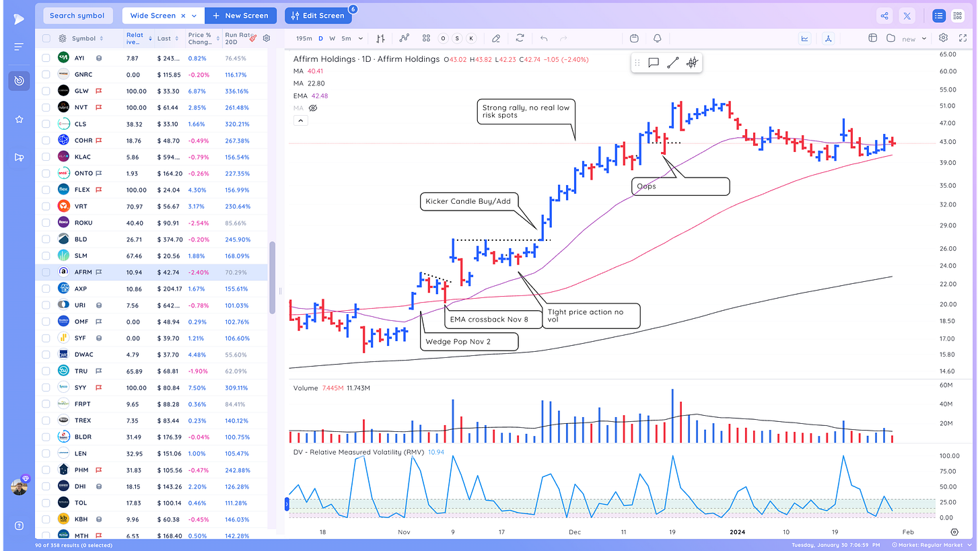Toggle the hidden MA indicator eye icon
This screenshot has width=980, height=551.
pyautogui.click(x=313, y=108)
